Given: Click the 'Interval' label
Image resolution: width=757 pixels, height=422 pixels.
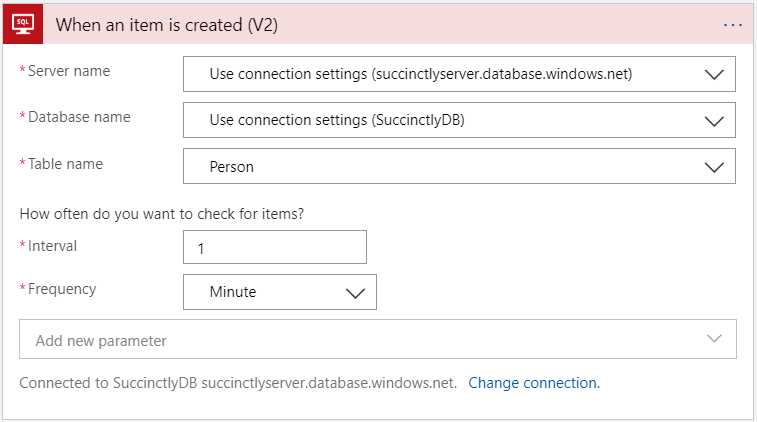Looking at the screenshot, I should tap(52, 246).
